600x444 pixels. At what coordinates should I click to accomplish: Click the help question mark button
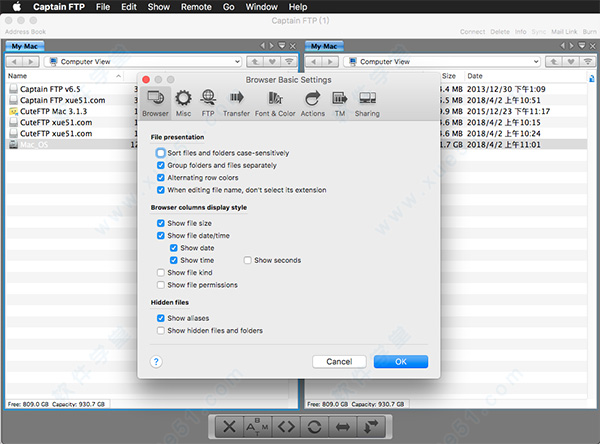156,362
